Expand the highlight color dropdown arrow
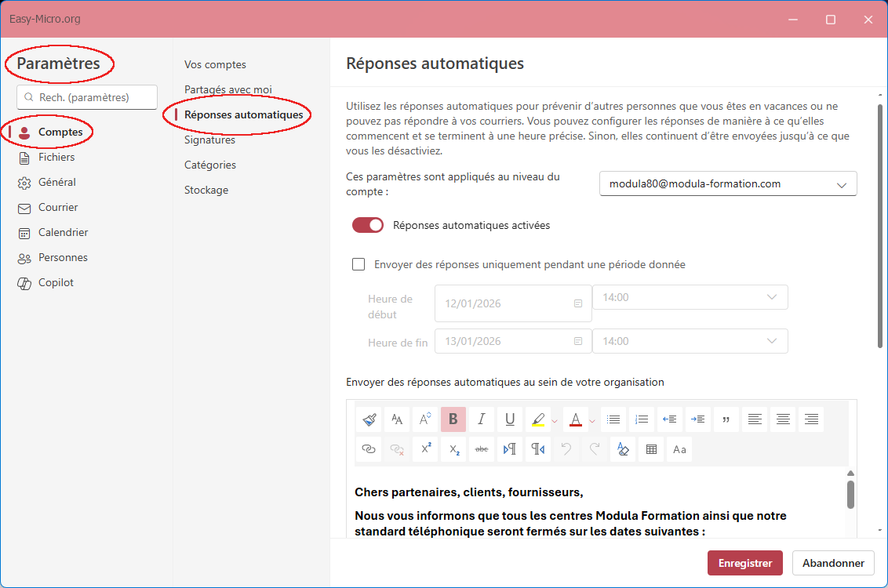The image size is (888, 588). [555, 420]
